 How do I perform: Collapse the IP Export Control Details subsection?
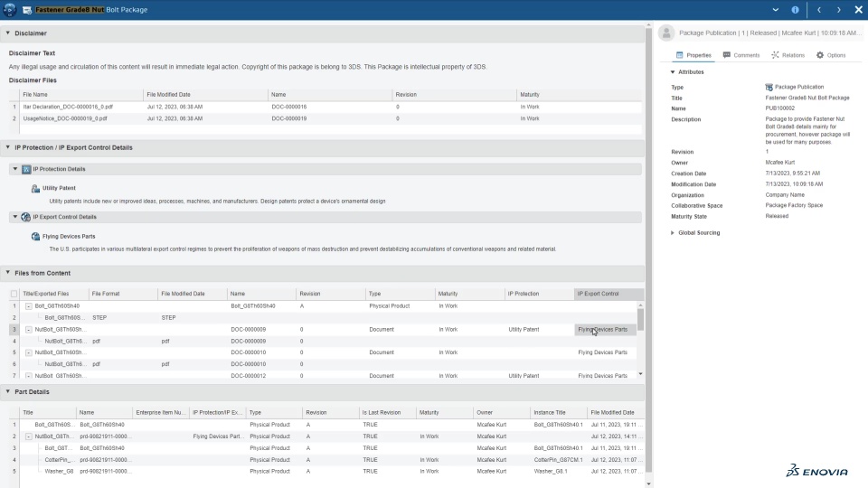coord(15,217)
